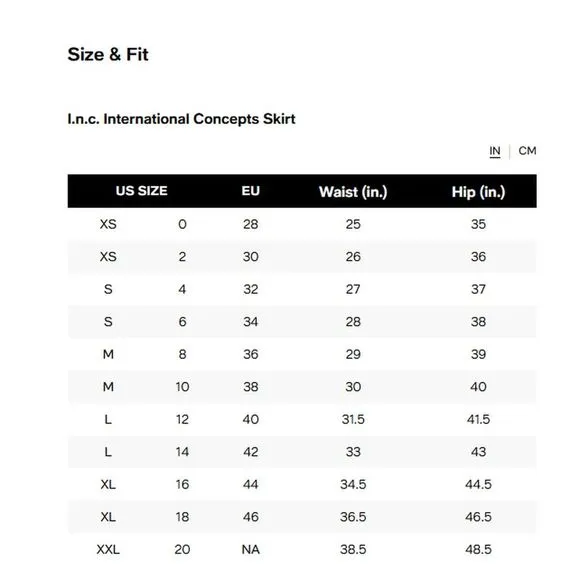
Task: Select the XXL size 20 row
Action: [302, 550]
